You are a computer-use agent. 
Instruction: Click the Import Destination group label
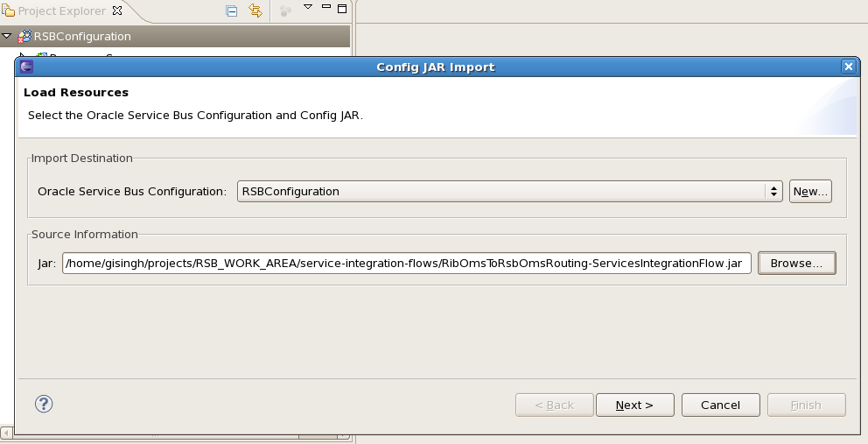point(82,158)
